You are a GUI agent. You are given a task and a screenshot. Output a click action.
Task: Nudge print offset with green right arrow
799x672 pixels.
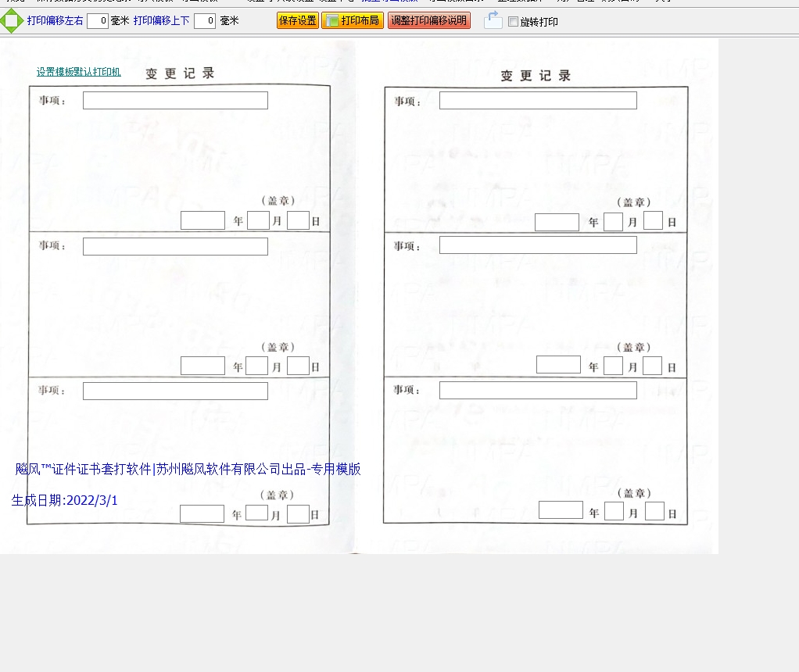[20, 21]
